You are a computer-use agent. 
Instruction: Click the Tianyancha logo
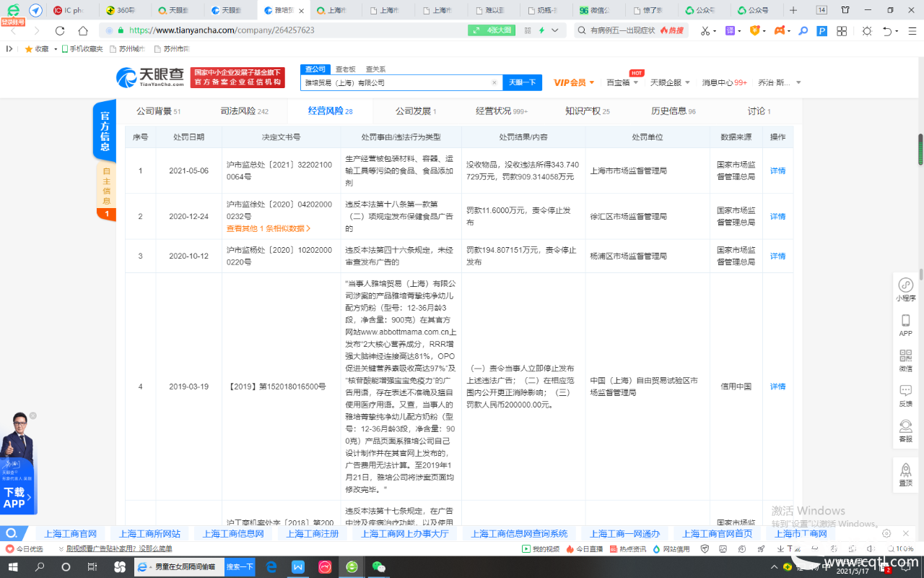point(150,77)
